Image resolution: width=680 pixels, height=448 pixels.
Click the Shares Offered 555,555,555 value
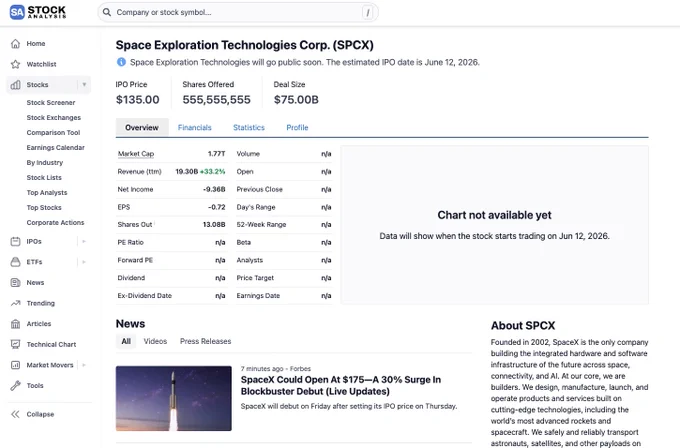(x=216, y=100)
